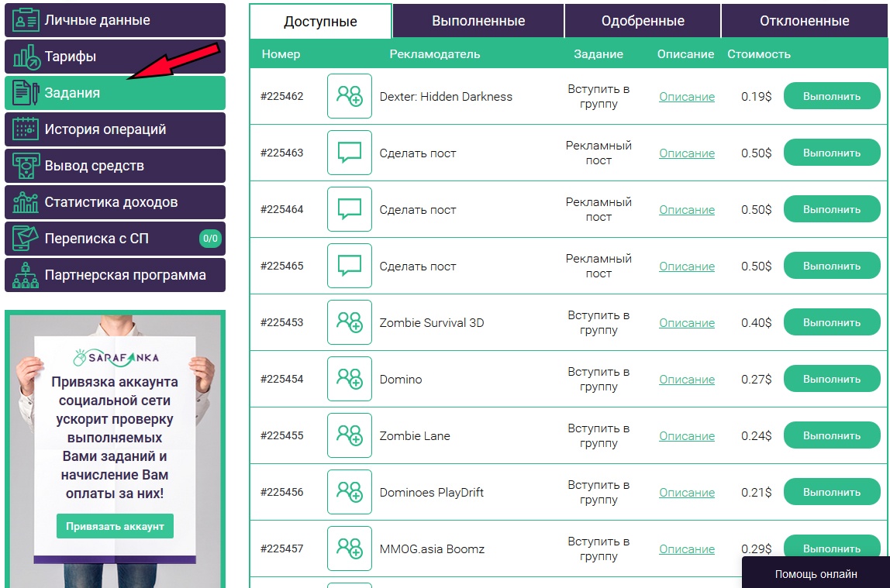Open the Личные данные menu item
Viewport: 890px width, 588px height.
click(x=115, y=20)
